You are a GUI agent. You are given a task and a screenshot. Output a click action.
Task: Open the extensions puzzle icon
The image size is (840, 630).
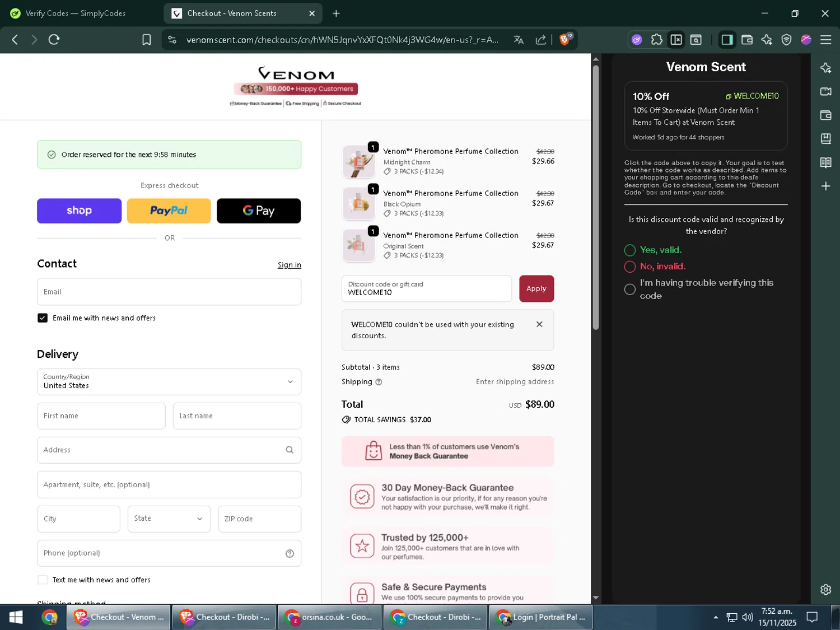click(x=656, y=40)
